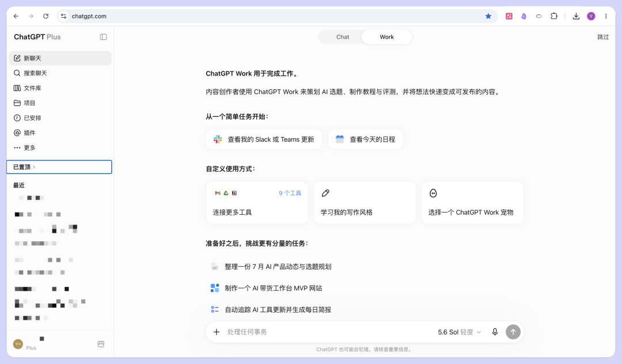Reload the chatgpt.com page

pyautogui.click(x=45, y=16)
